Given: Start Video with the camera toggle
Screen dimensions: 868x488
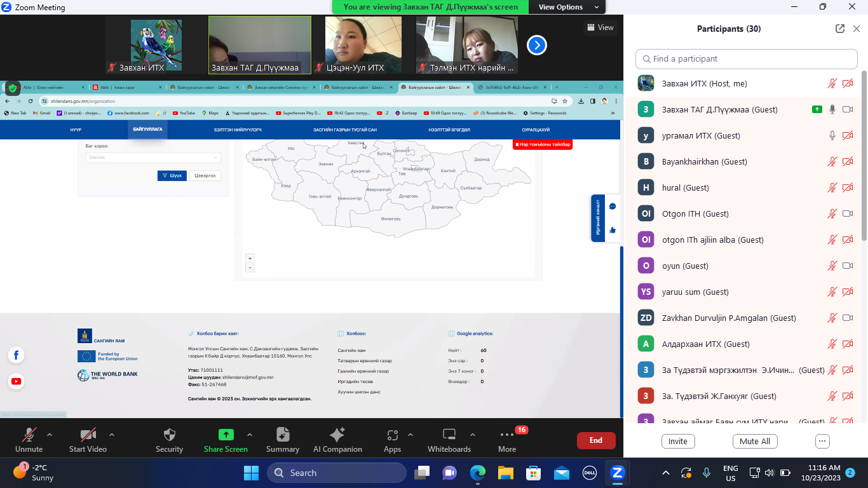Looking at the screenshot, I should point(88,435).
